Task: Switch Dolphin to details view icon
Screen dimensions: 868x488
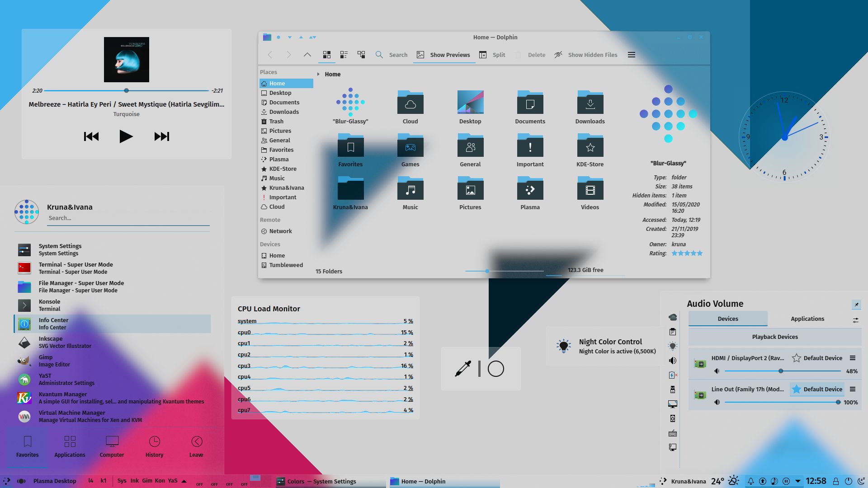Action: tap(344, 54)
